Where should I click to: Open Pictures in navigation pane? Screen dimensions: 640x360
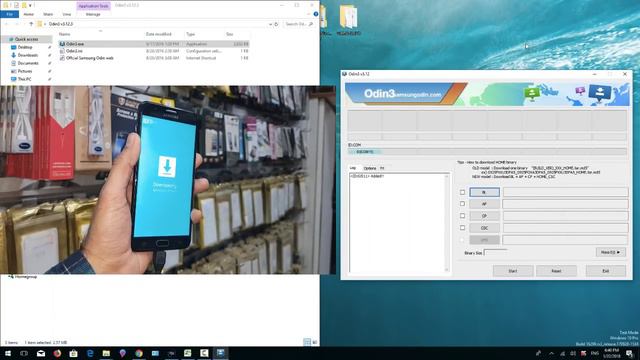click(25, 71)
